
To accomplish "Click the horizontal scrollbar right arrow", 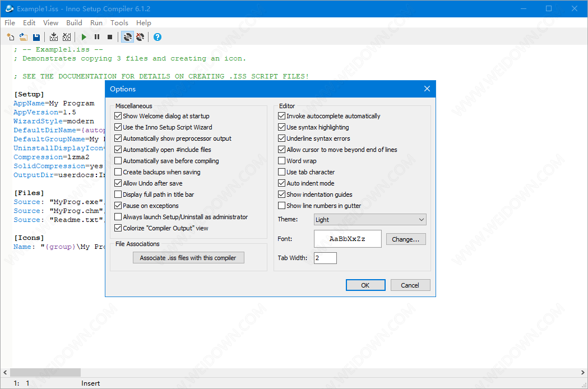I will pos(583,373).
